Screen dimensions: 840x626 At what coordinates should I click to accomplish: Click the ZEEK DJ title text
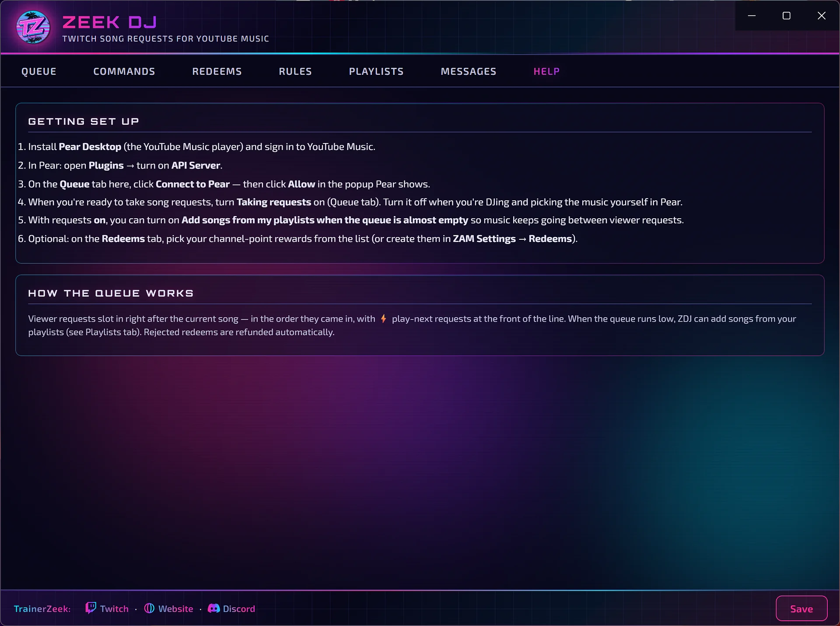click(x=109, y=22)
